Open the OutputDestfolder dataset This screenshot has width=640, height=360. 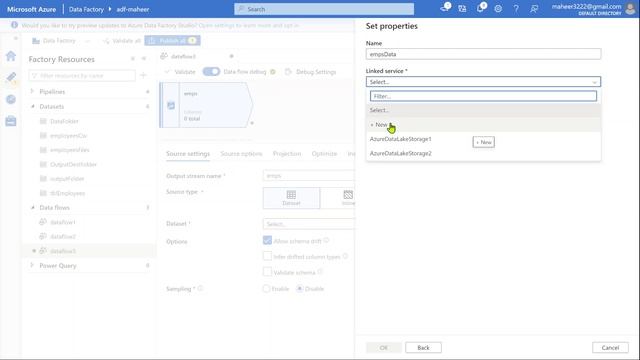click(x=73, y=164)
